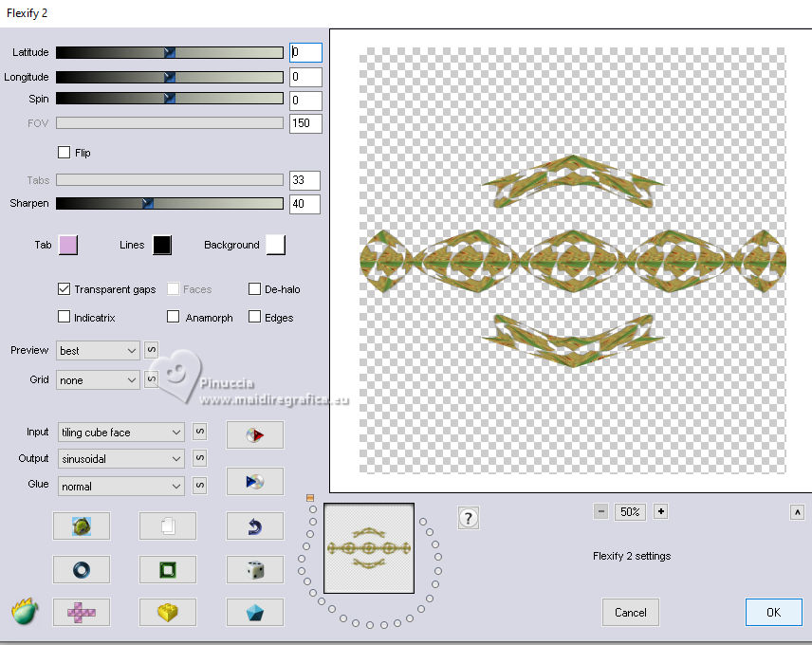Click the up caret collapse button
The height and width of the screenshot is (645, 812).
(798, 512)
